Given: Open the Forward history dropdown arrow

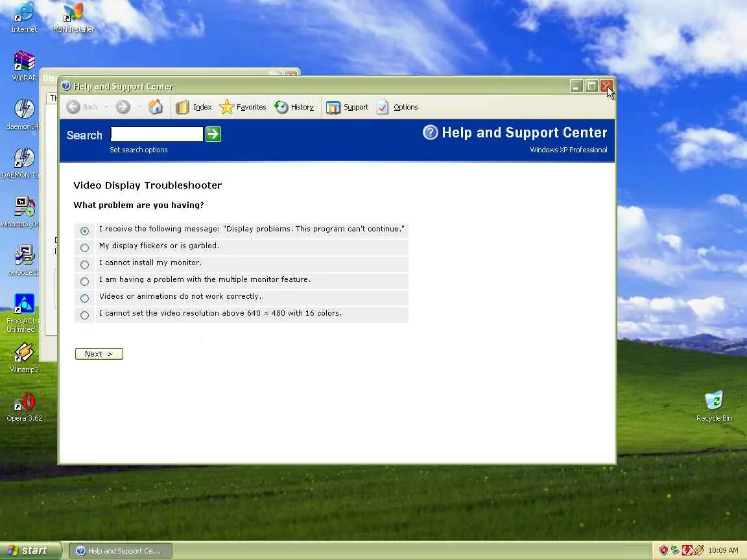Looking at the screenshot, I should (x=141, y=107).
